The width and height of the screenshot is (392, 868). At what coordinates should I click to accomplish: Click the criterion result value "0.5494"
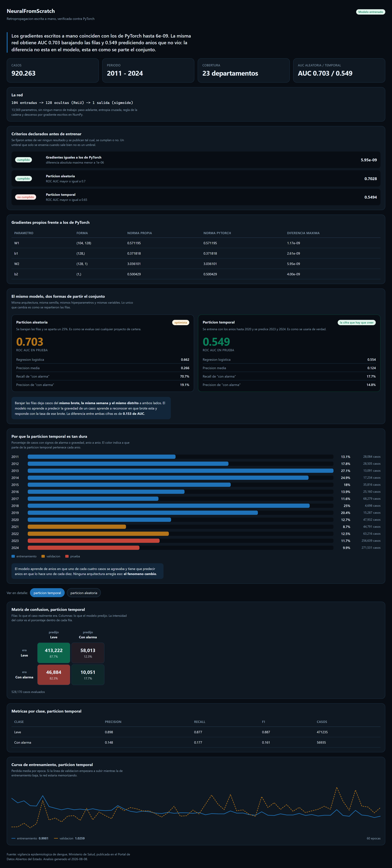pos(370,197)
